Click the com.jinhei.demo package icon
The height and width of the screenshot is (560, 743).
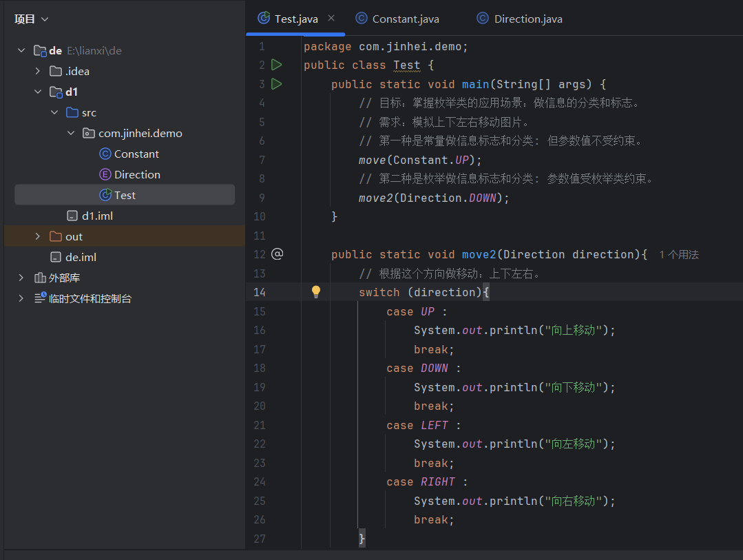[89, 133]
